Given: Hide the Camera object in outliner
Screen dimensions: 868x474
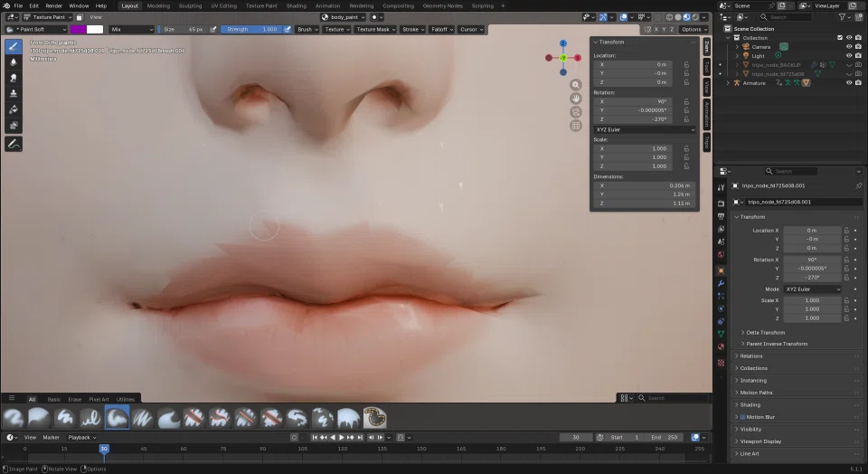Looking at the screenshot, I should point(849,46).
